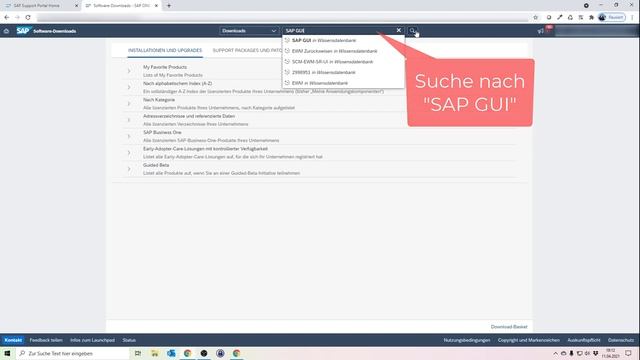Screen dimensions: 640x360
Task: Expand Adressverzeichnisse und referenzierte Daten row
Action: pyautogui.click(x=129, y=120)
